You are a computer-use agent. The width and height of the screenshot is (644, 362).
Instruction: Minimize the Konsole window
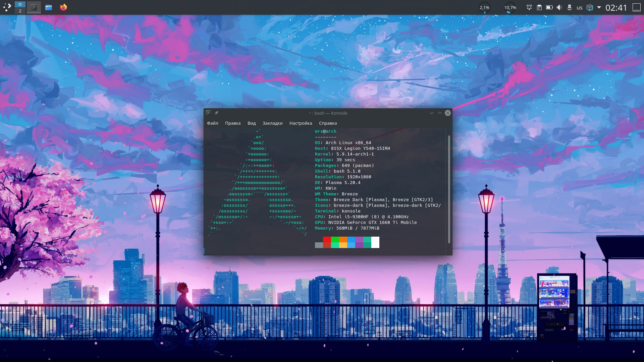pos(432,113)
